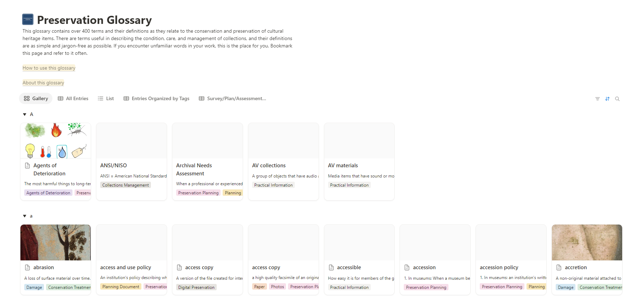Image resolution: width=644 pixels, height=298 pixels.
Task: Click the Collections Management tag on ANSI/NISO
Action: pyautogui.click(x=126, y=185)
